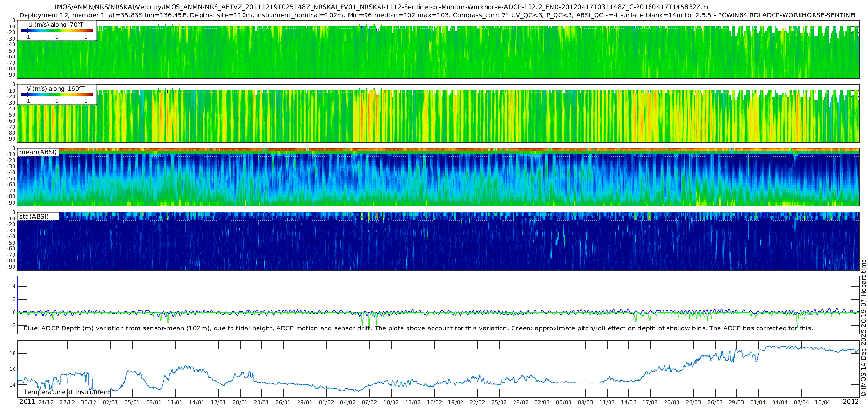Image resolution: width=868 pixels, height=410 pixels.
Task: Click the 24/12 date tick label
Action: [x=46, y=402]
